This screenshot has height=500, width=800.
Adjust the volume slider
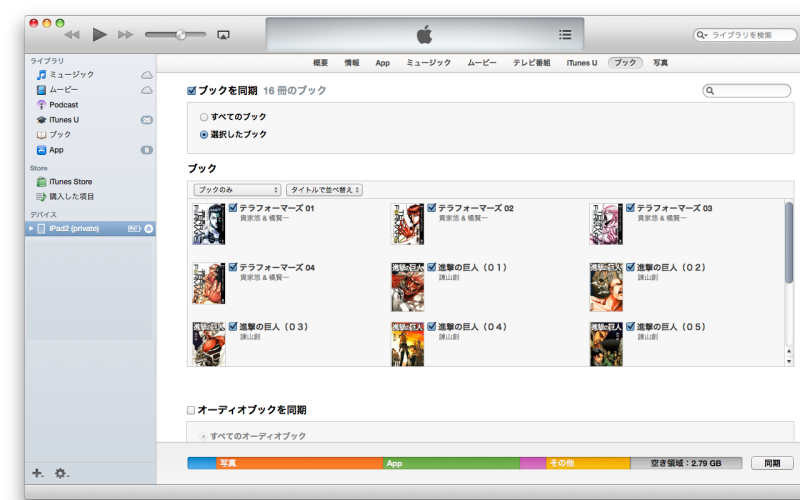[175, 35]
